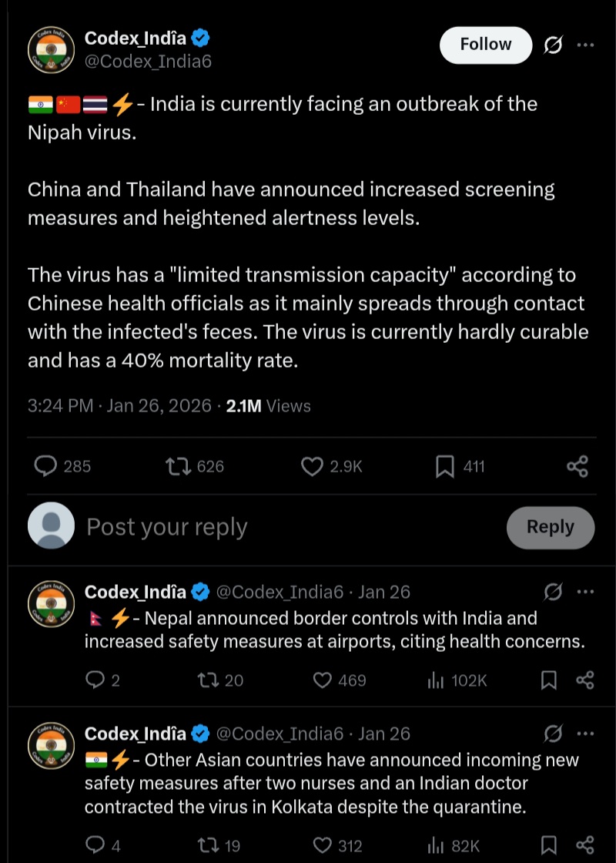This screenshot has height=863, width=616.
Task: Share the main post via share icon
Action: (577, 466)
